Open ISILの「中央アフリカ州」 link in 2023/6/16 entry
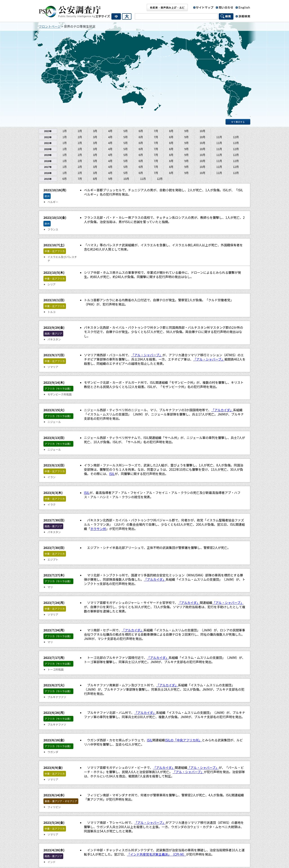This screenshot has width=289, height=868. point(183,740)
